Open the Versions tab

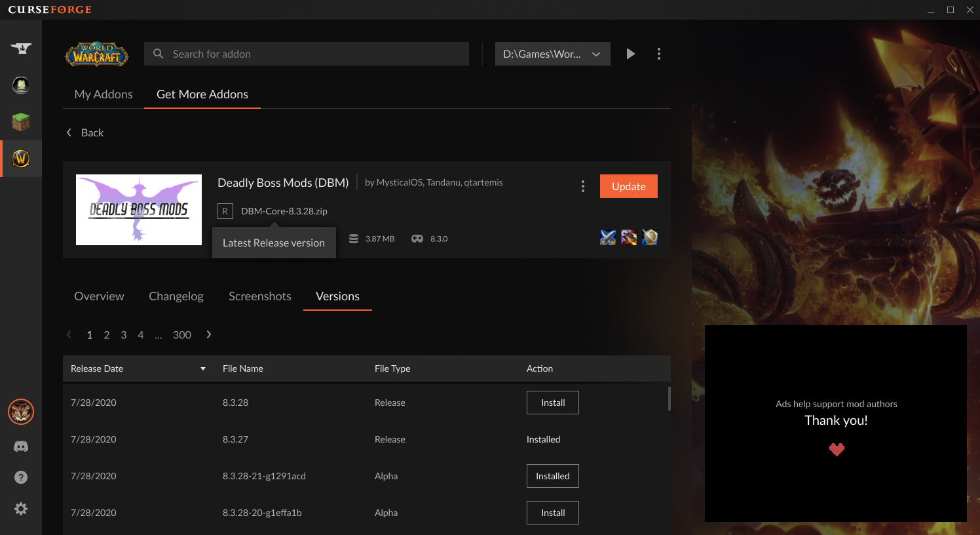[337, 296]
